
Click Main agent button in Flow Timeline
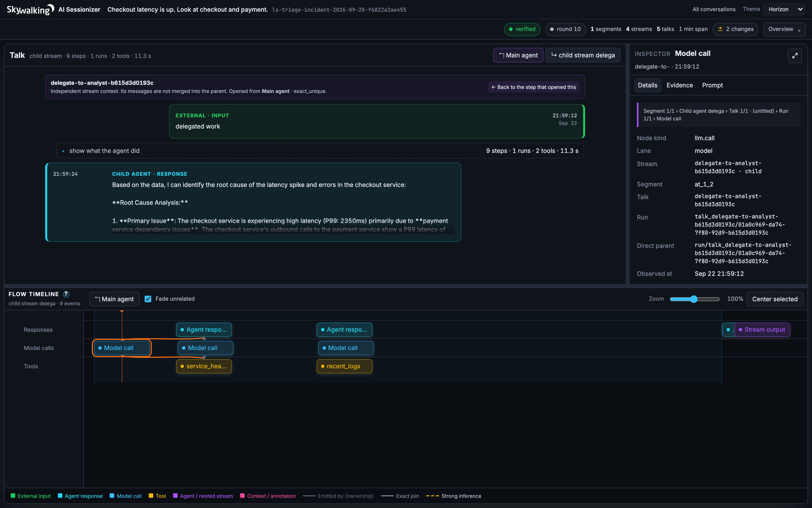click(114, 299)
